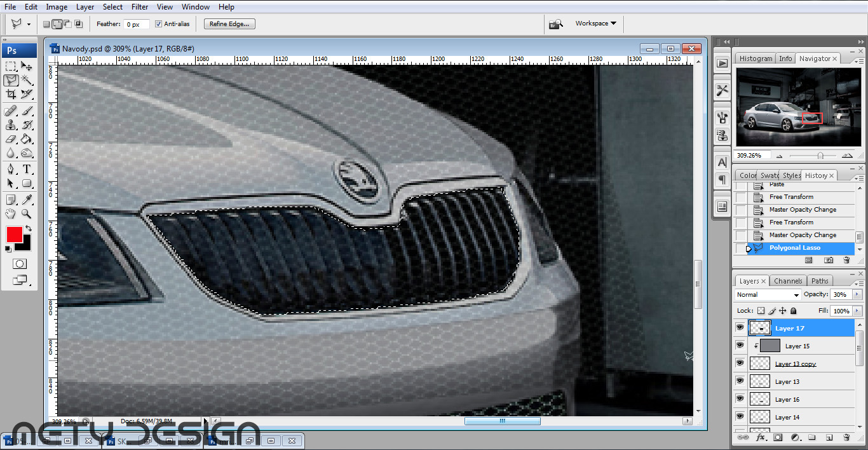Switch to the Histogram tab

point(756,58)
